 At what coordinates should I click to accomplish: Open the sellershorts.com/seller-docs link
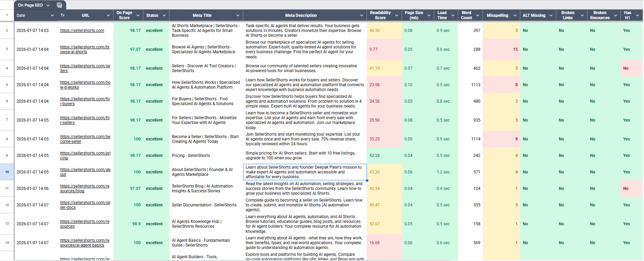[x=85, y=205]
